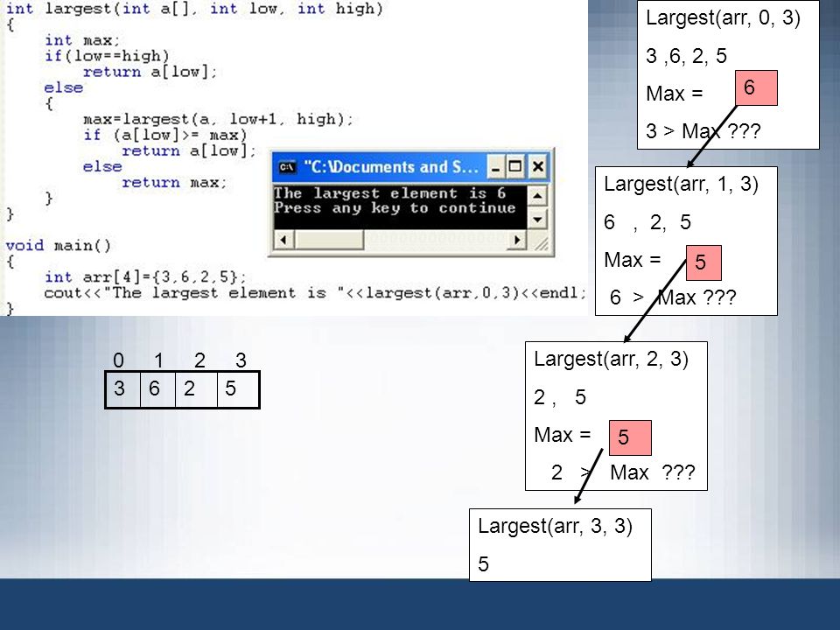This screenshot has height=630, width=840.
Task: Click the "2 > Max ???" comparison text
Action: tap(623, 472)
